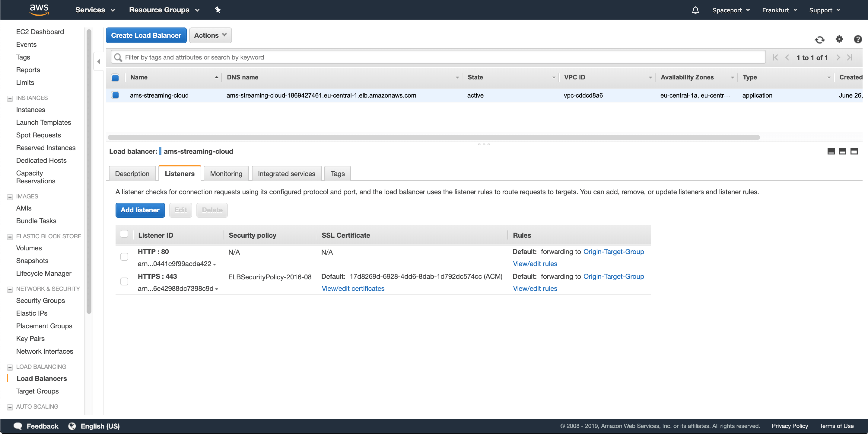Open the Actions dropdown
Viewport: 868px width, 434px height.
[x=210, y=35]
